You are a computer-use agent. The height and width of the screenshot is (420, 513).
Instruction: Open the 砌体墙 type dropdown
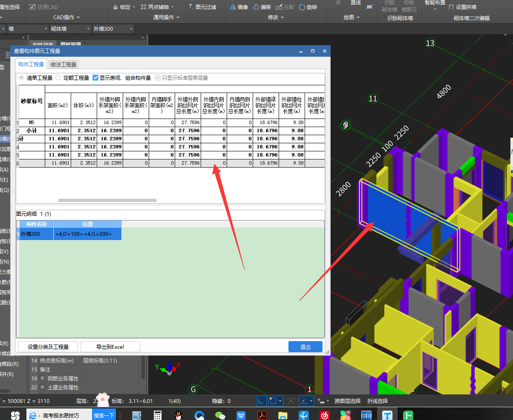[70, 29]
